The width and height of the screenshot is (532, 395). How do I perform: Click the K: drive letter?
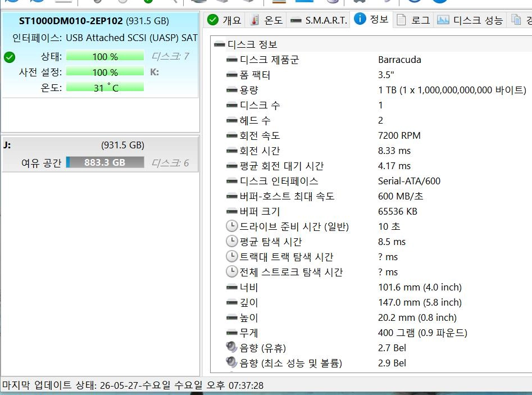point(154,72)
